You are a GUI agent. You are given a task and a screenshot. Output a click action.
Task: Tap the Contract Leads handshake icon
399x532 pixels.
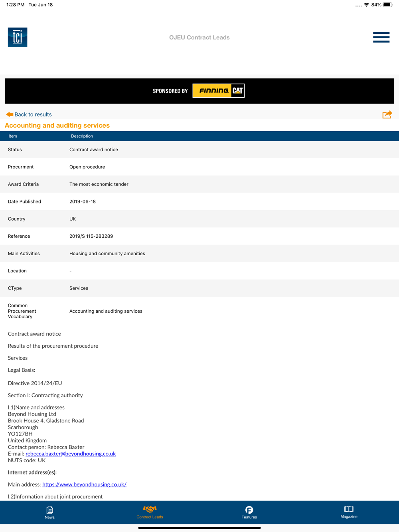pos(150,509)
